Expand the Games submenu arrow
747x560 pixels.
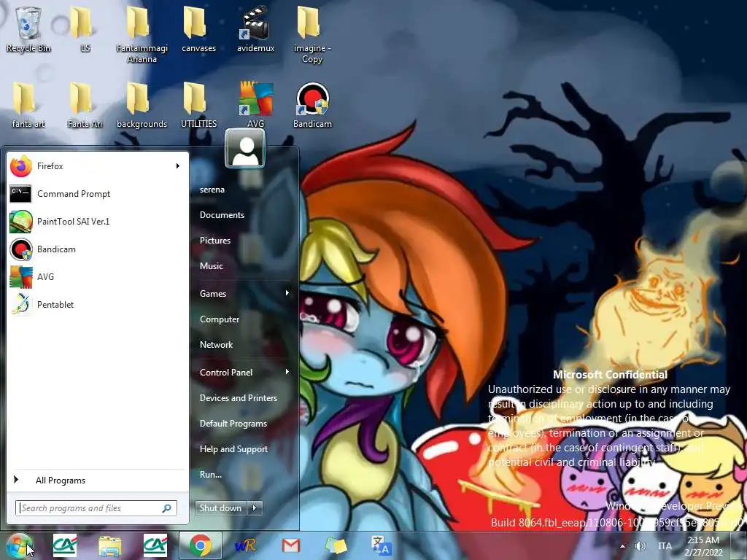[287, 293]
